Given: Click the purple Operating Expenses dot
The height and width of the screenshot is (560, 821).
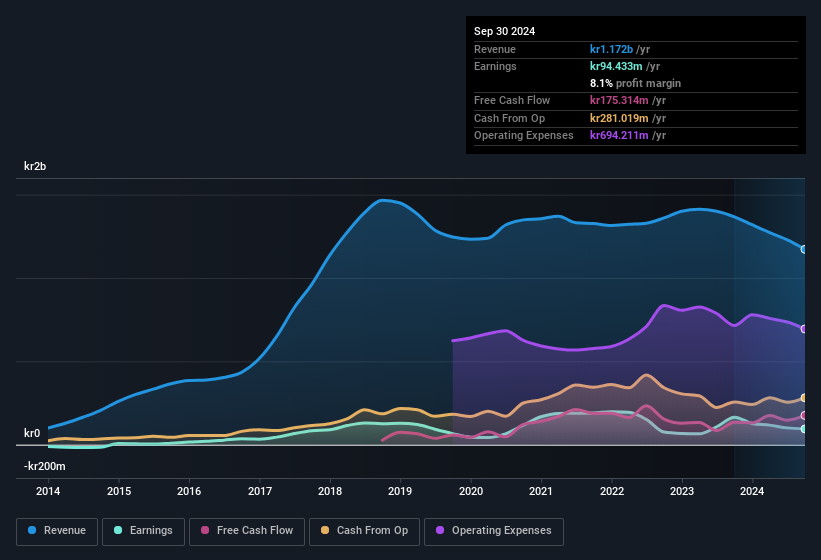Looking at the screenshot, I should [439, 531].
